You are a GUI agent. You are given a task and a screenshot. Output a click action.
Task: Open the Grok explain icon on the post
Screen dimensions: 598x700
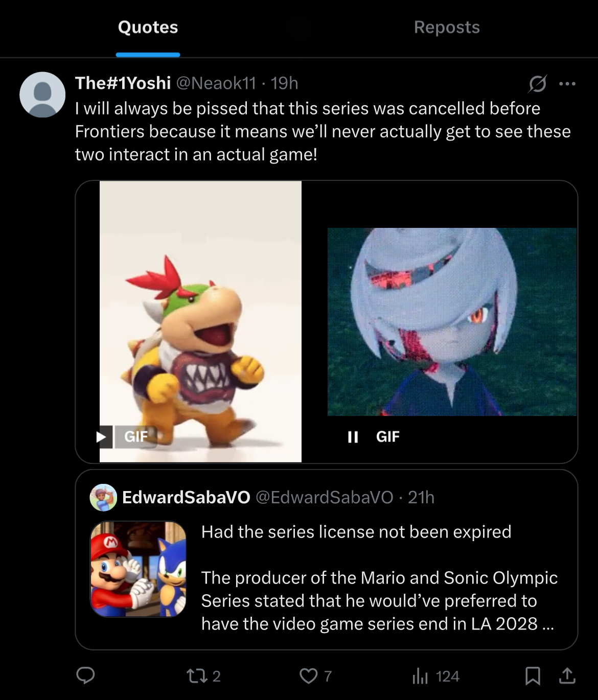tap(537, 83)
